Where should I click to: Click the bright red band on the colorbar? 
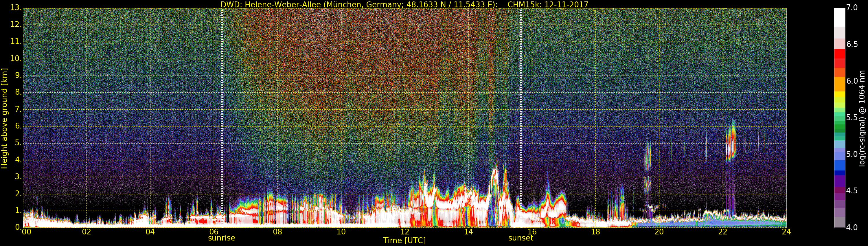click(x=839, y=54)
